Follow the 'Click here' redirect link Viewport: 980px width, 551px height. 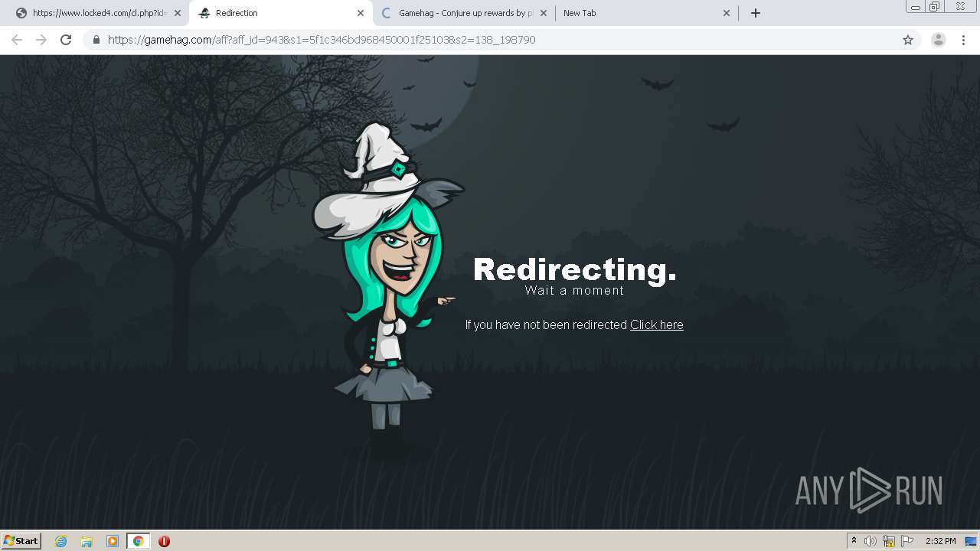coord(656,324)
